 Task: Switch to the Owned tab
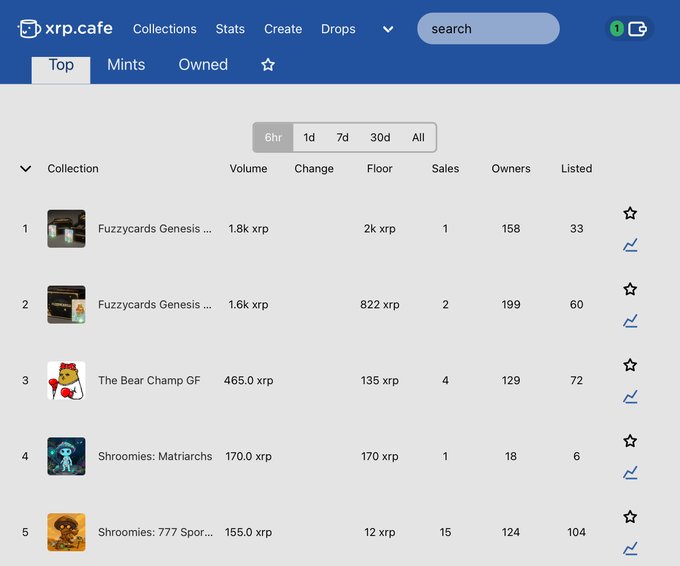203,65
